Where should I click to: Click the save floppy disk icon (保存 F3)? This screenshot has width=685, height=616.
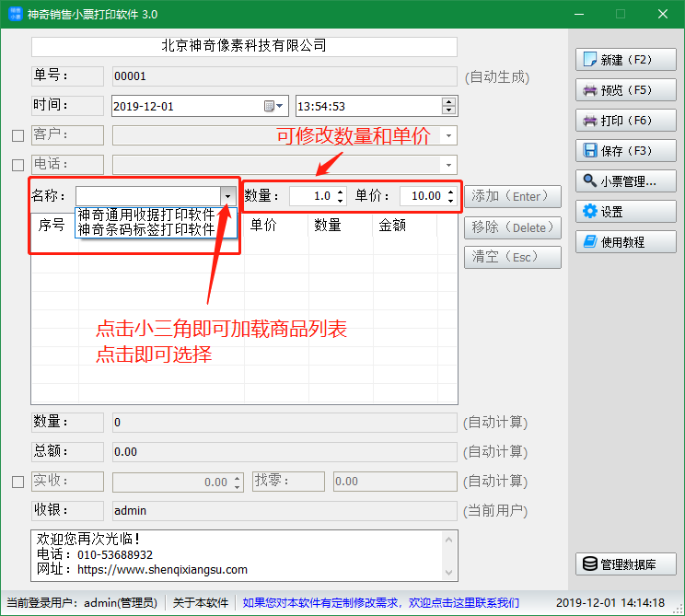click(x=590, y=151)
